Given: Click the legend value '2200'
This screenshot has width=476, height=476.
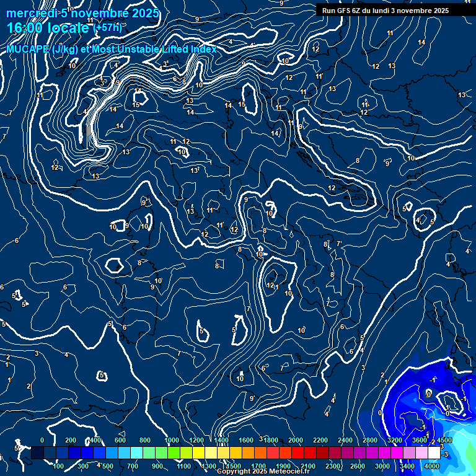Looking at the screenshot, I should tap(320, 440).
